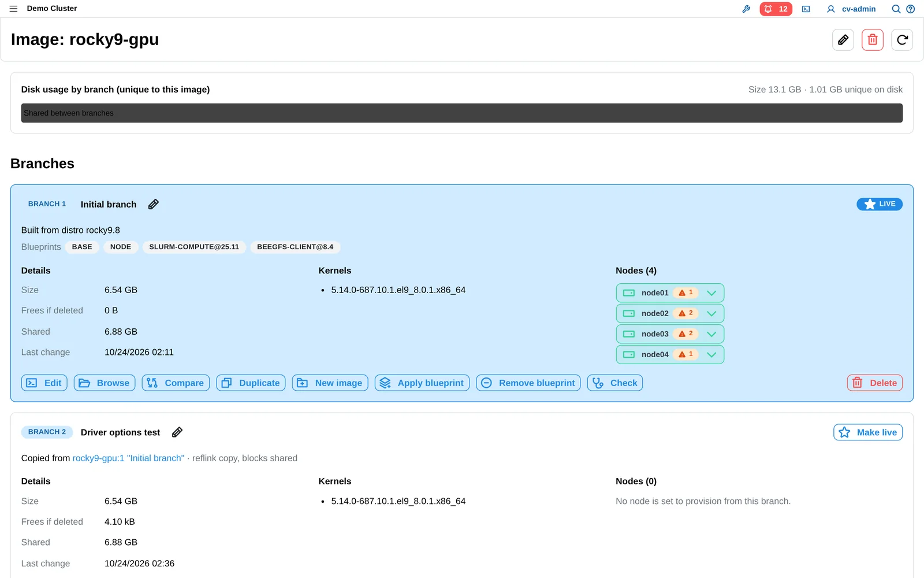This screenshot has width=924, height=578.
Task: Refresh the image page
Action: point(902,40)
